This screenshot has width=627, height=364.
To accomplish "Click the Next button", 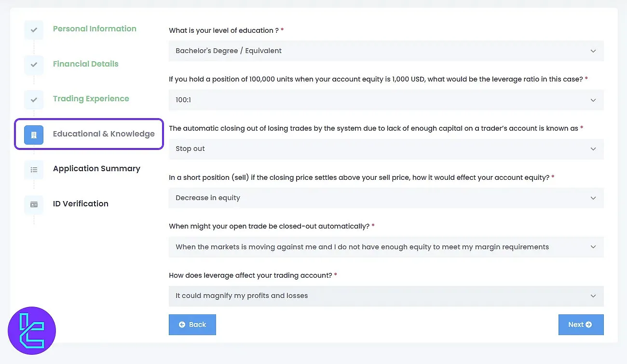I will pyautogui.click(x=581, y=324).
